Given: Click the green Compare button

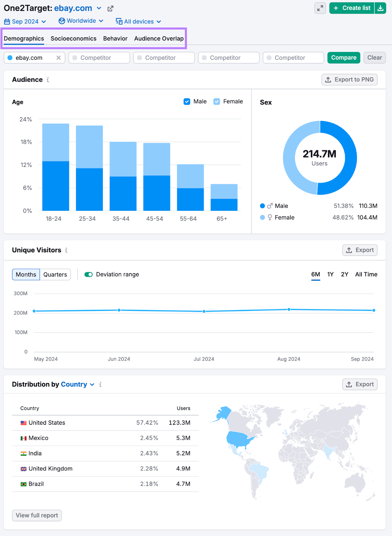Looking at the screenshot, I should (343, 58).
